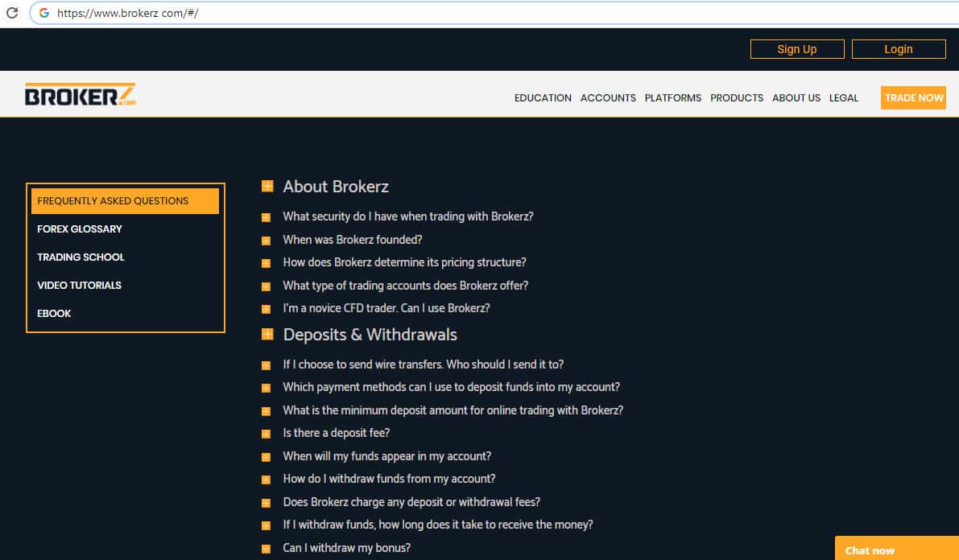Click the Brokerz logo
959x560 pixels.
click(x=80, y=96)
